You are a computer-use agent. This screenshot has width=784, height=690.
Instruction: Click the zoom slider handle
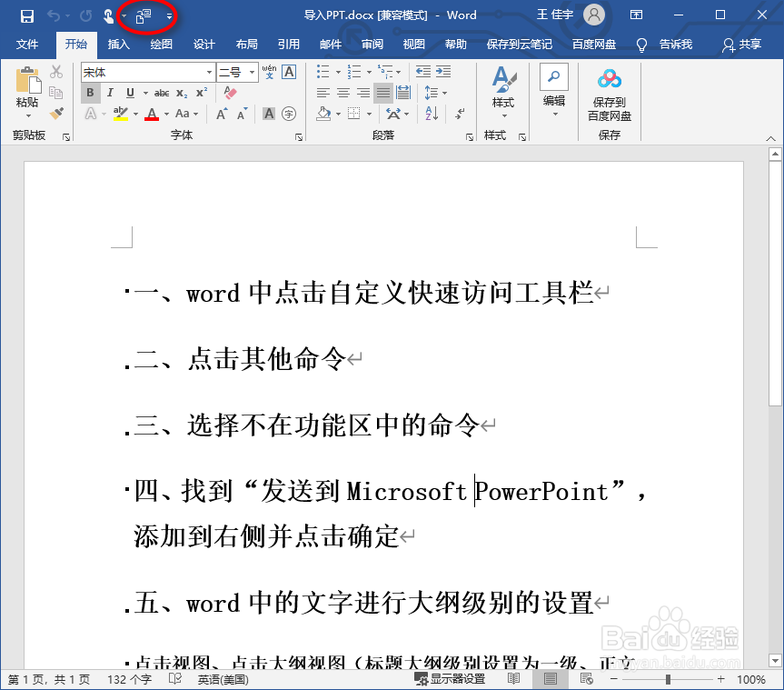[x=668, y=679]
